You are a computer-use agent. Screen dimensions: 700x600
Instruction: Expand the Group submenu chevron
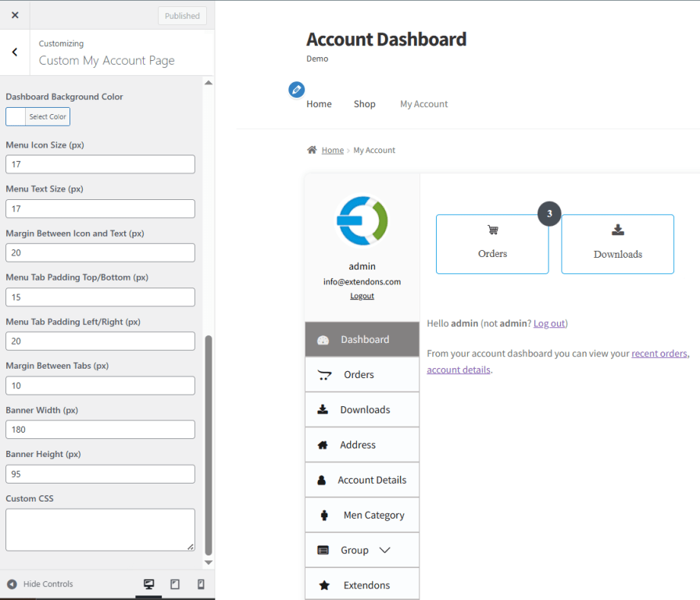pos(384,549)
